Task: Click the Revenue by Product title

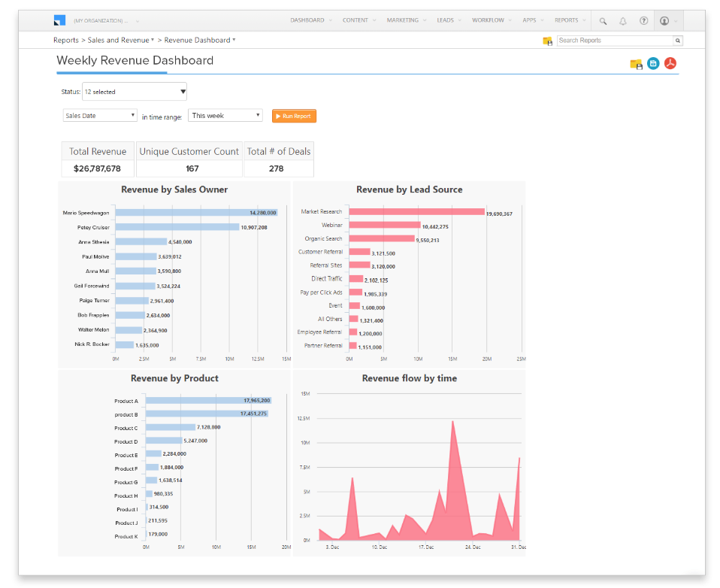Action: pos(174,378)
